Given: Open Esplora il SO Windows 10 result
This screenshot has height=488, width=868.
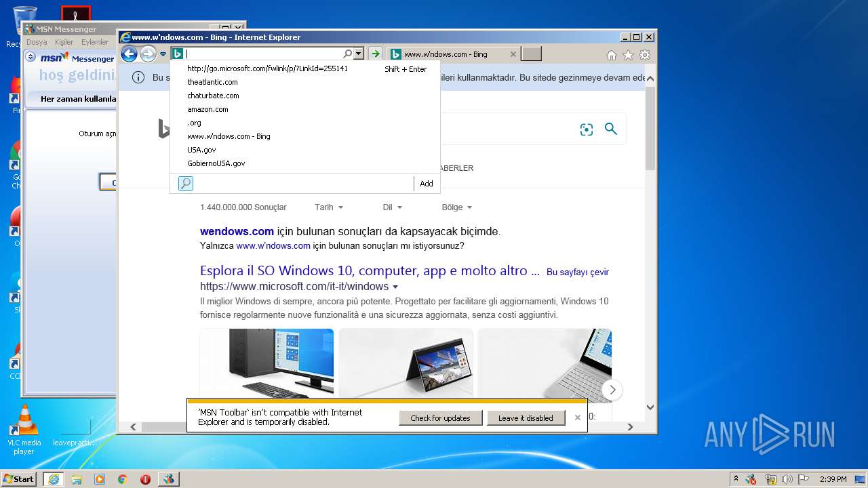Looking at the screenshot, I should pos(370,270).
